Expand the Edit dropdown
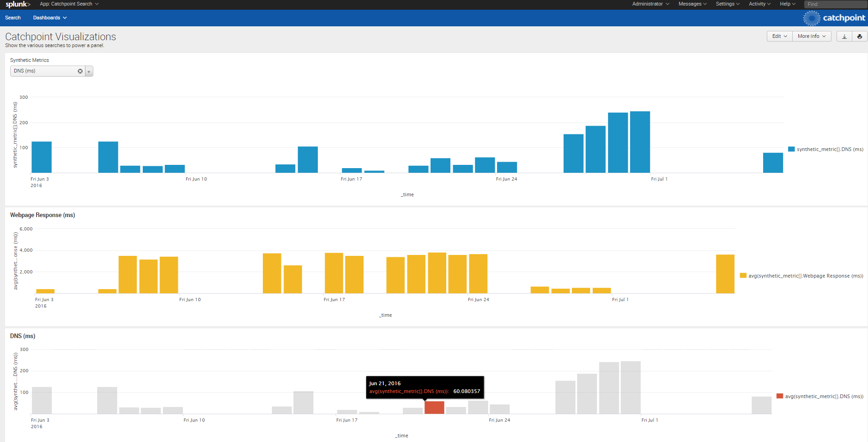 pyautogui.click(x=780, y=36)
